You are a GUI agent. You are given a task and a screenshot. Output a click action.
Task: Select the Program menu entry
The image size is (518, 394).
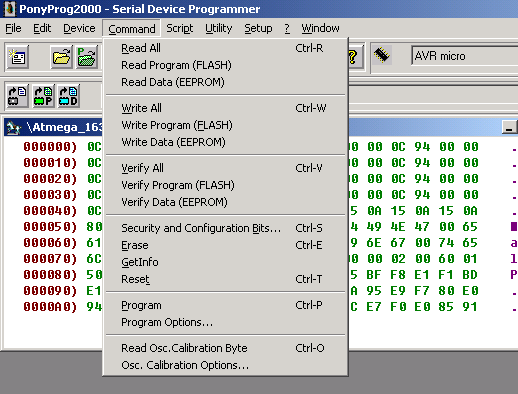226,305
